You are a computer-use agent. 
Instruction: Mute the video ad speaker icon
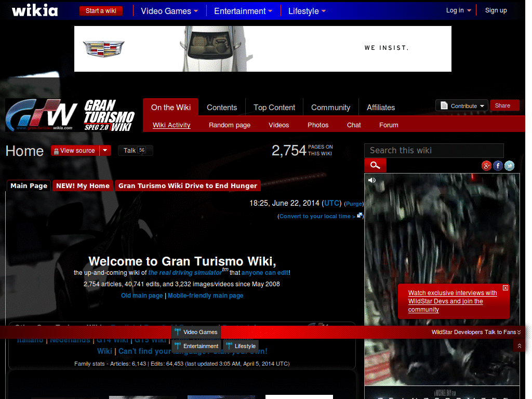(x=372, y=180)
